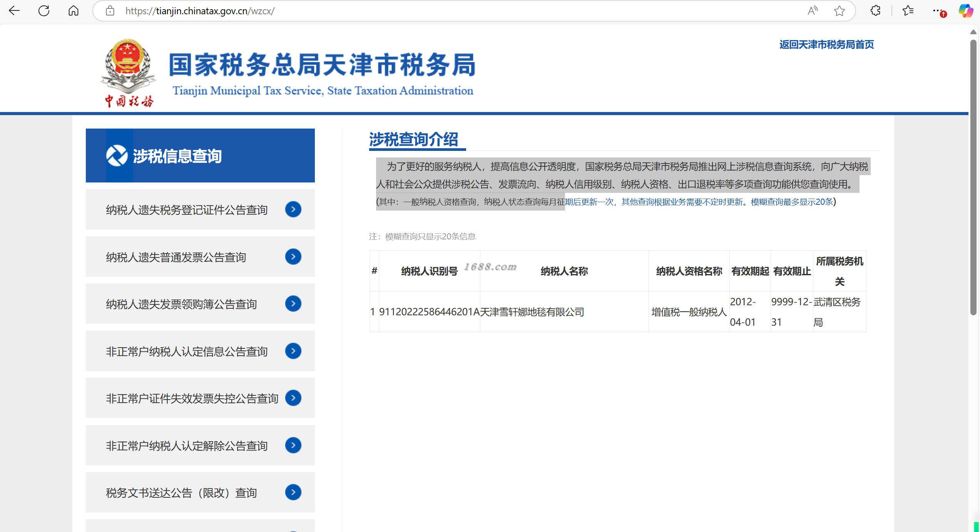Click the browser back arrow
This screenshot has height=532, width=980.
(x=14, y=11)
